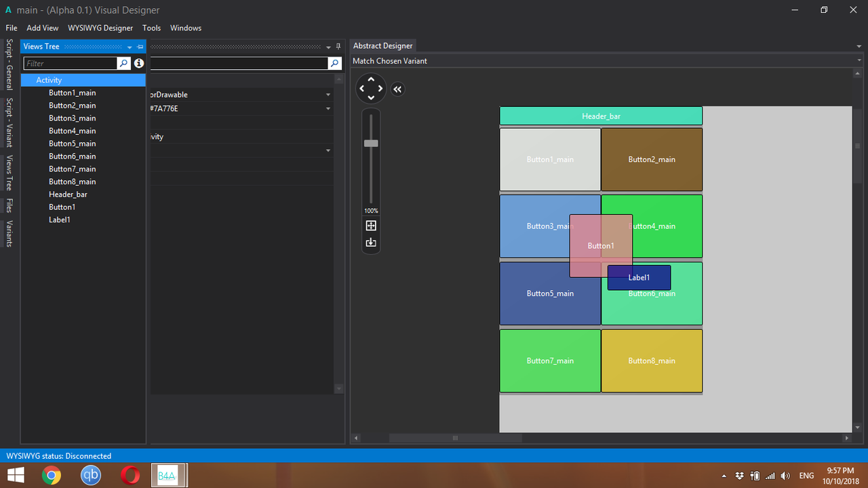
Task: Click the zoom slider handle
Action: click(371, 143)
